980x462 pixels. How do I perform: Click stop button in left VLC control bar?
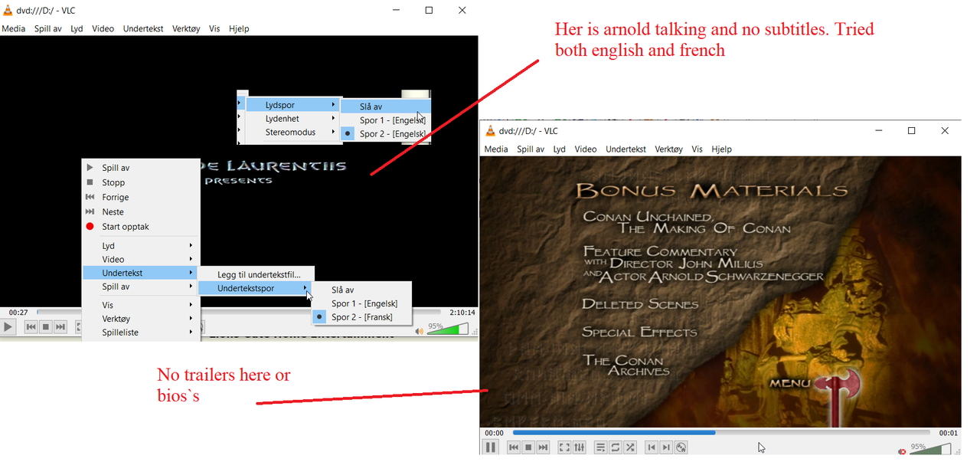click(x=45, y=327)
